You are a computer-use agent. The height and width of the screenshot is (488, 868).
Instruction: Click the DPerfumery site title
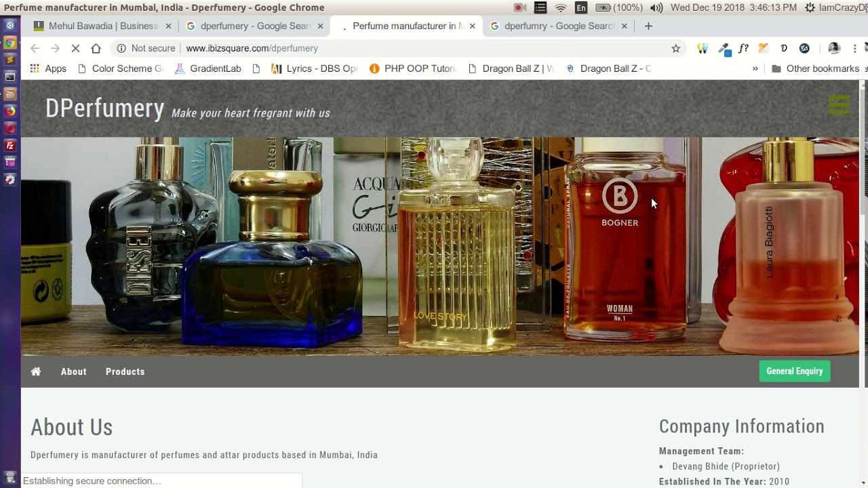[104, 108]
